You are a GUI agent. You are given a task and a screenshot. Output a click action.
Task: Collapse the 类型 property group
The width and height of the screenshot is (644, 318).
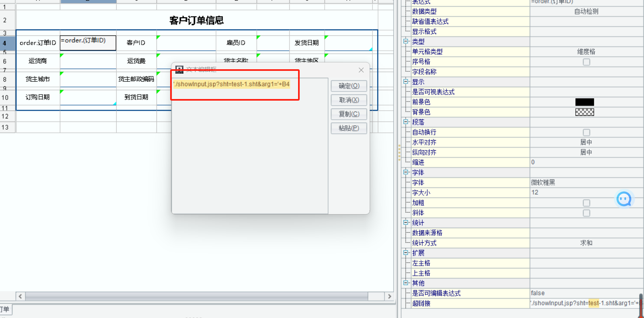click(406, 41)
